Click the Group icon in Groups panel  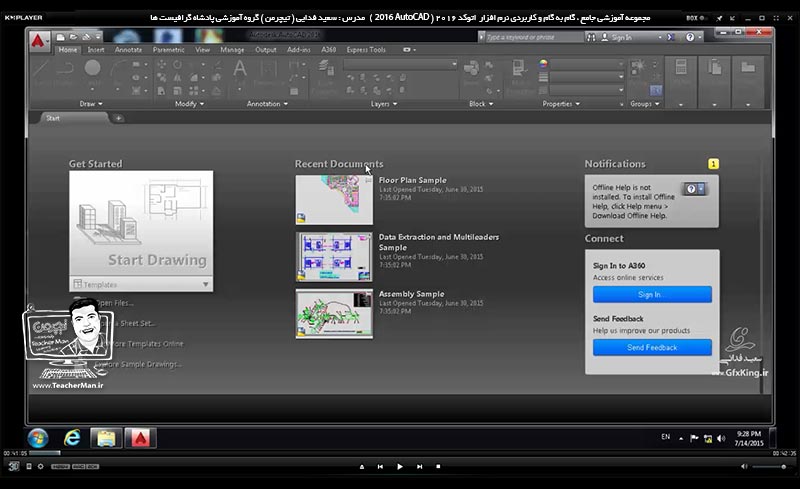click(637, 67)
